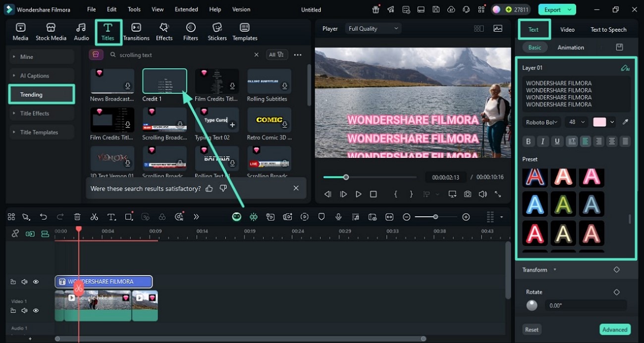Switch to the Animation tab
This screenshot has height=343, width=644.
click(x=571, y=48)
